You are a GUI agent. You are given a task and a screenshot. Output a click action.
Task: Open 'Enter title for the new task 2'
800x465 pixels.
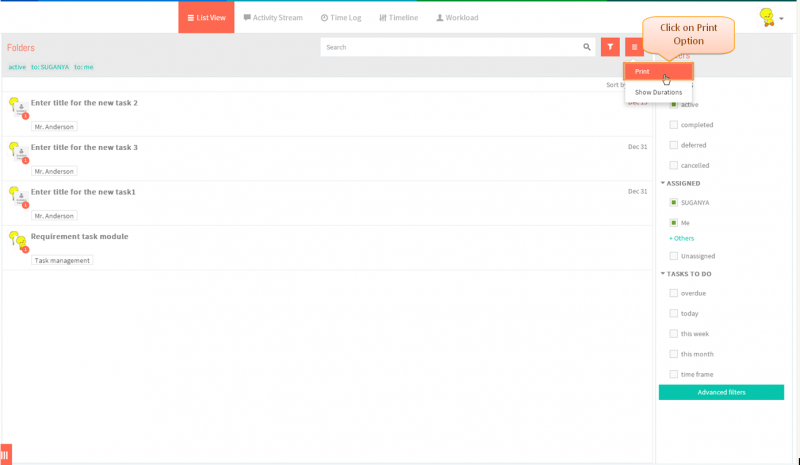click(84, 103)
